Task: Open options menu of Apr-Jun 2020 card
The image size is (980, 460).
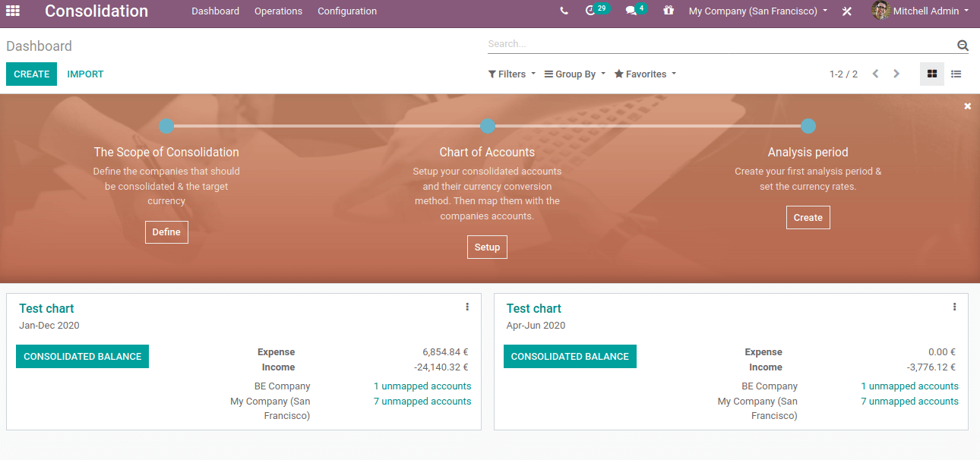Action: pos(955,307)
